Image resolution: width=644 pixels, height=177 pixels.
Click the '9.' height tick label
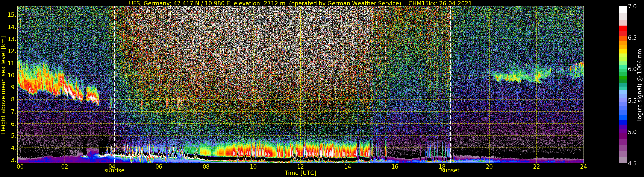13,87
